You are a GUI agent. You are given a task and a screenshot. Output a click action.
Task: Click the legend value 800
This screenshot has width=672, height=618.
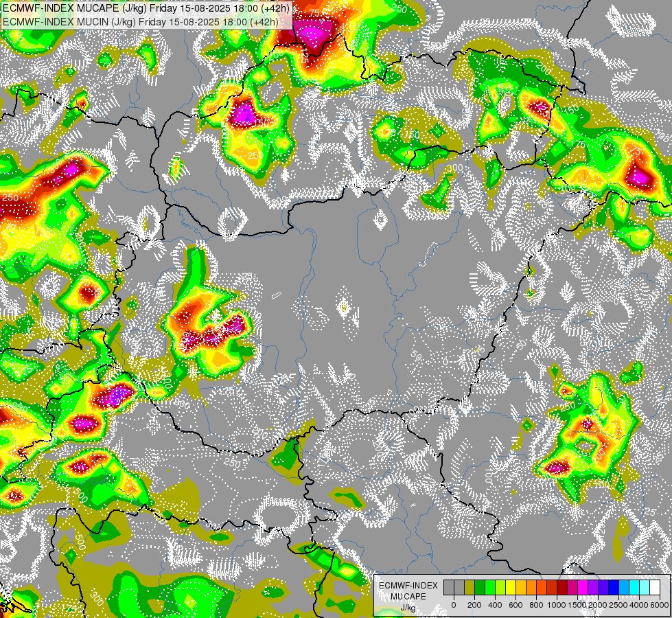click(x=536, y=605)
